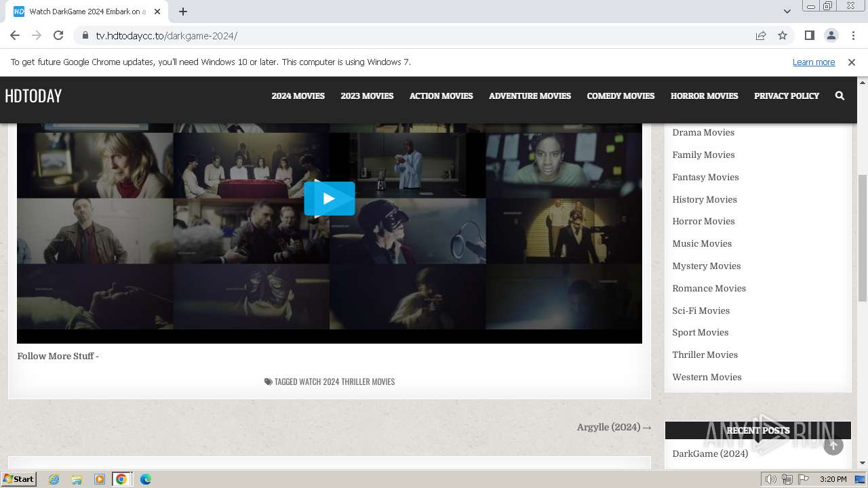The height and width of the screenshot is (488, 868).
Task: Select History Movies category
Action: point(705,199)
